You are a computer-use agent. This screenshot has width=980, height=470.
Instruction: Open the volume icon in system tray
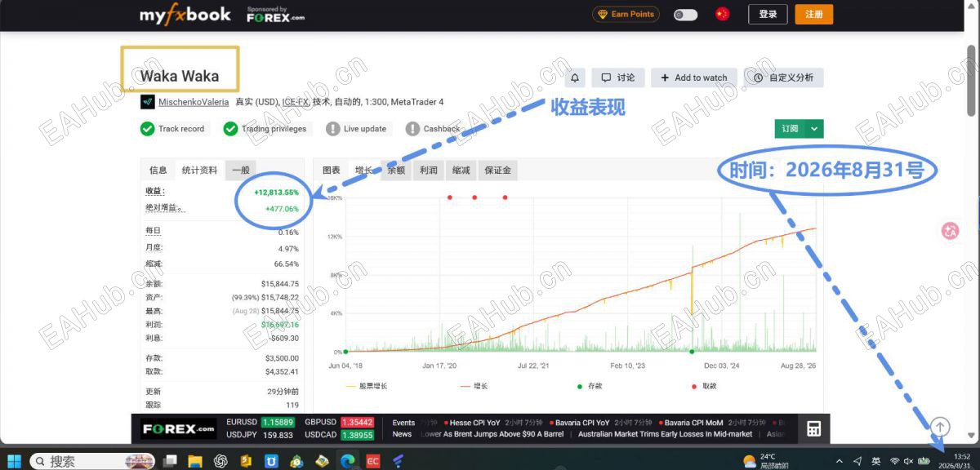point(908,461)
